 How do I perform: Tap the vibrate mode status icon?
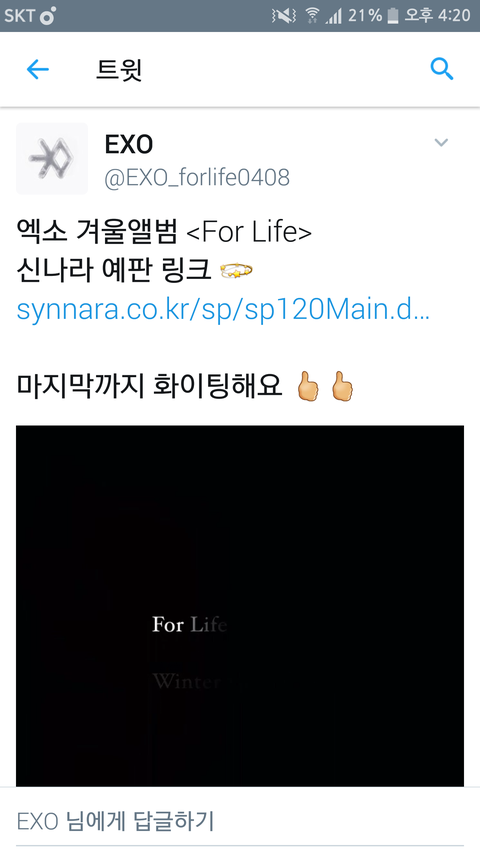point(283,16)
